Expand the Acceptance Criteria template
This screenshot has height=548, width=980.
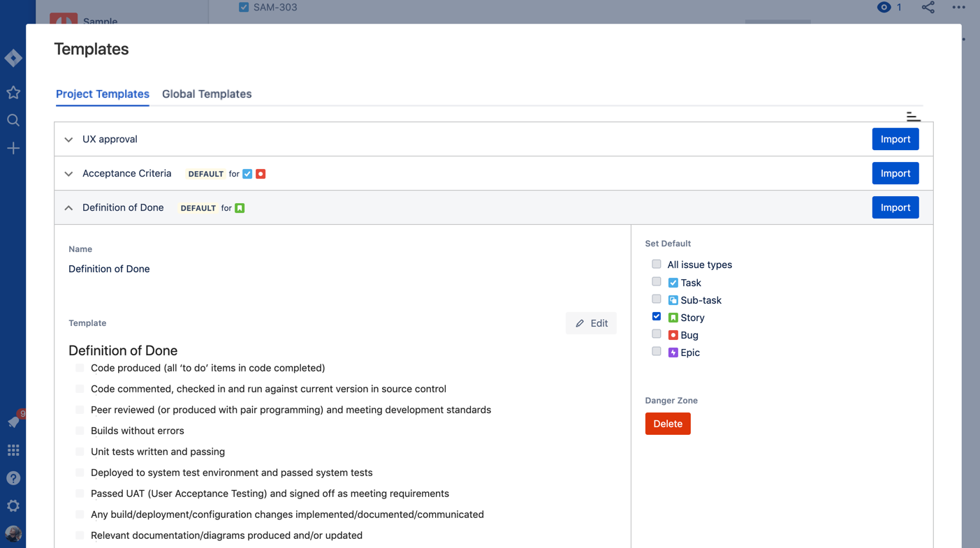click(x=68, y=174)
